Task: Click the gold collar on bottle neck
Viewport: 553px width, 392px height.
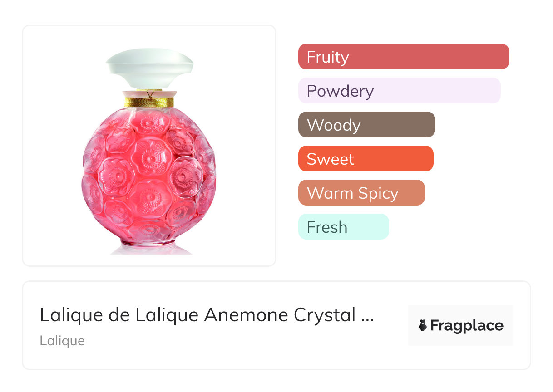Action: (x=149, y=102)
